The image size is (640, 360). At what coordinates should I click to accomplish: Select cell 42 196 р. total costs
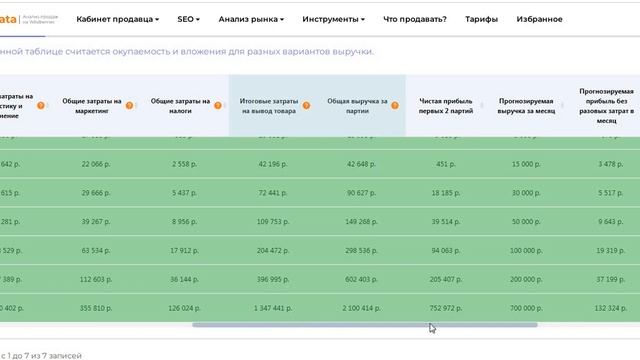(x=273, y=164)
